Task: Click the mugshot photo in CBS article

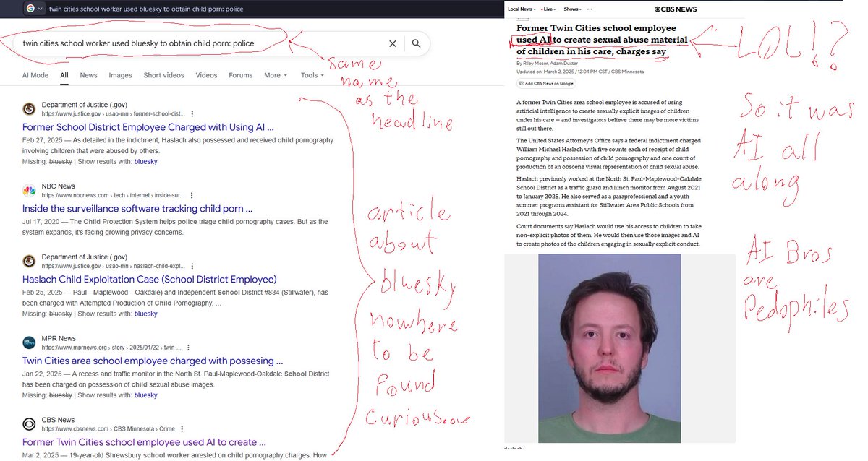Action: (x=610, y=348)
